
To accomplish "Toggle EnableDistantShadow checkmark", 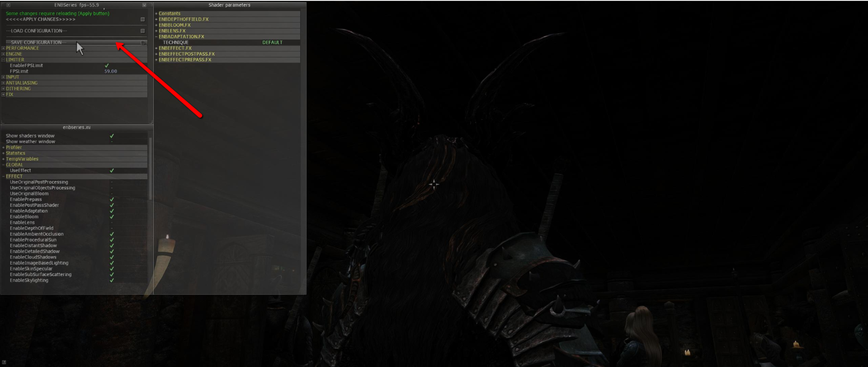I will click(x=112, y=246).
